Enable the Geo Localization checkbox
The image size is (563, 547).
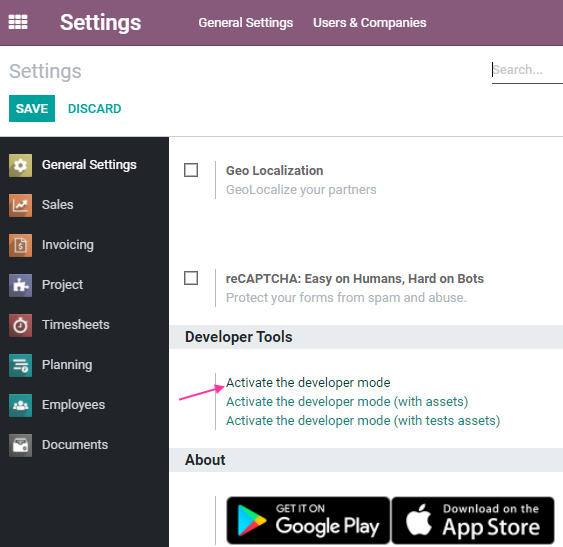coord(191,170)
